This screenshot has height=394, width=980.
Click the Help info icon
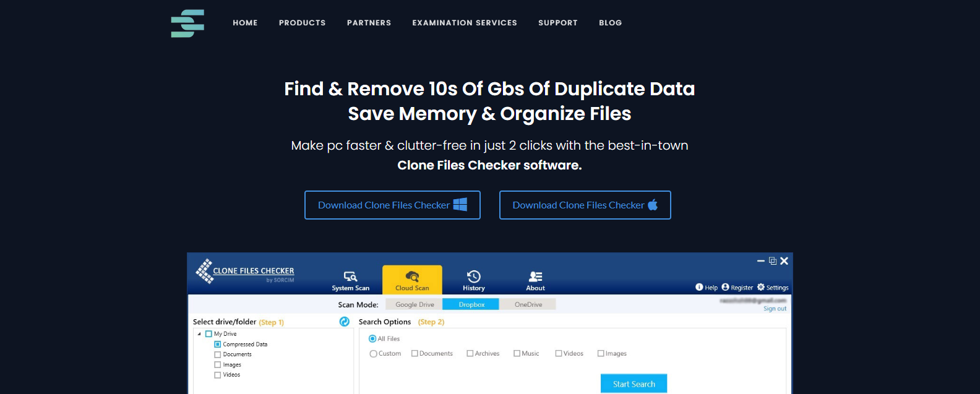(699, 287)
